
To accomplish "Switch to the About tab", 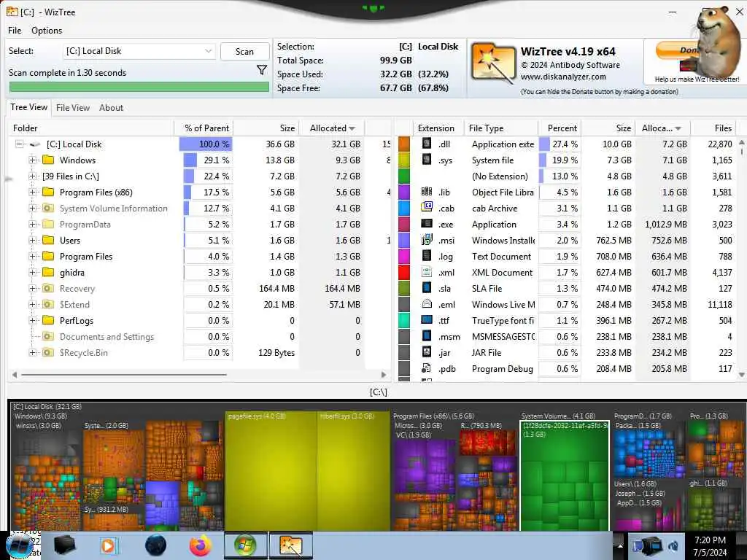I will (111, 108).
